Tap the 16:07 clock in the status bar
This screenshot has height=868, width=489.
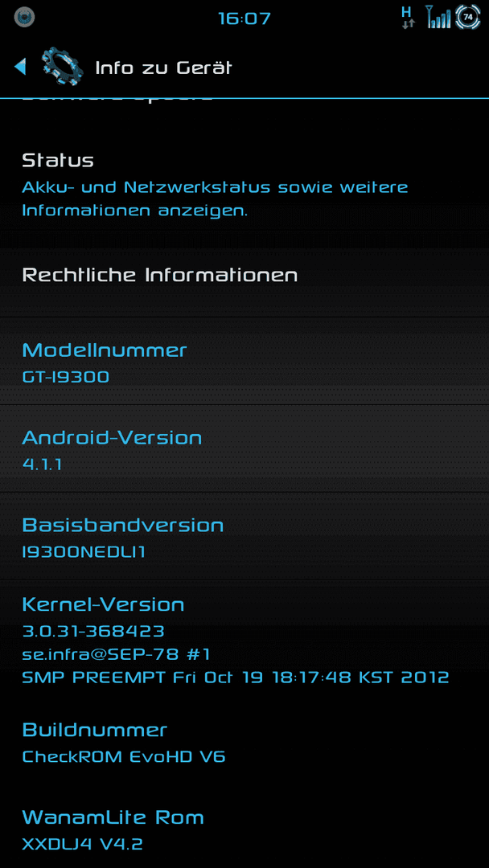[x=244, y=18]
